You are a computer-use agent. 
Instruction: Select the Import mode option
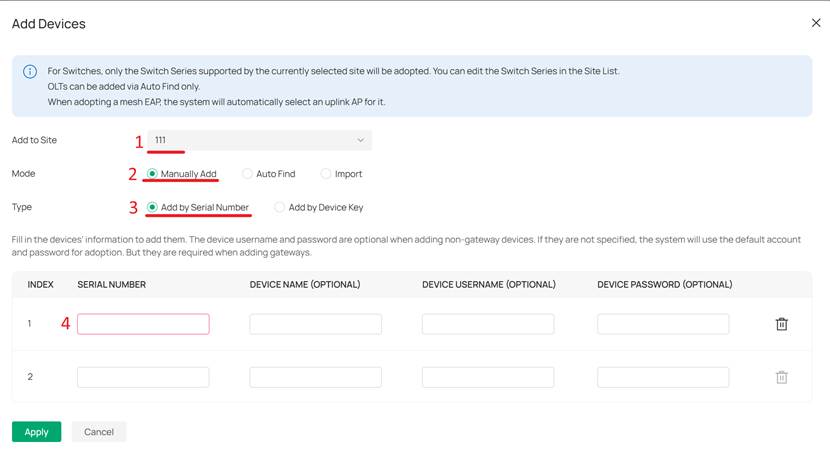326,174
